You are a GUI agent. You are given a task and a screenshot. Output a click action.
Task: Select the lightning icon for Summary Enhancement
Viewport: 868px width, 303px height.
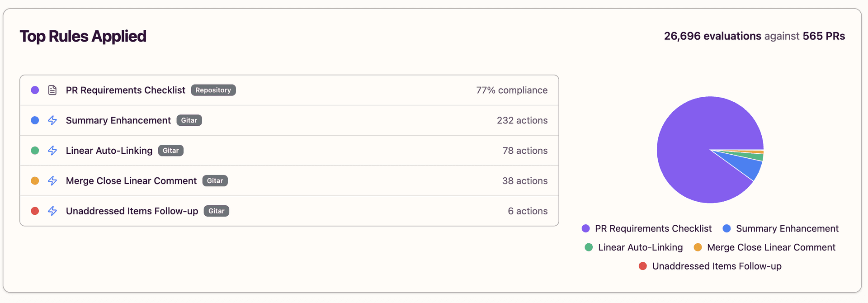point(52,120)
